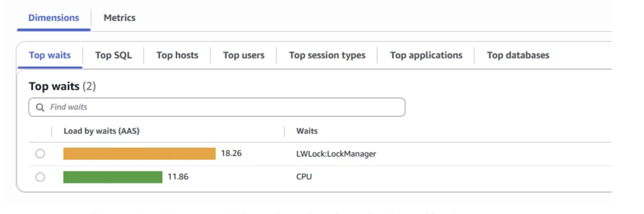Select the LWLock:LockManager radio button

40,154
